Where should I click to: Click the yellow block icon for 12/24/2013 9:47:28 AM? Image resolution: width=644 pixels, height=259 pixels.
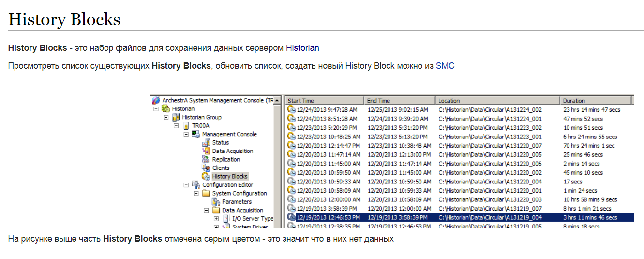291,110
